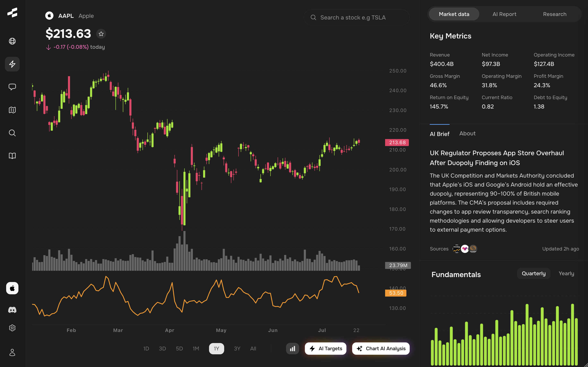
Task: Open the globe markets icon in sidebar
Action: coord(12,41)
